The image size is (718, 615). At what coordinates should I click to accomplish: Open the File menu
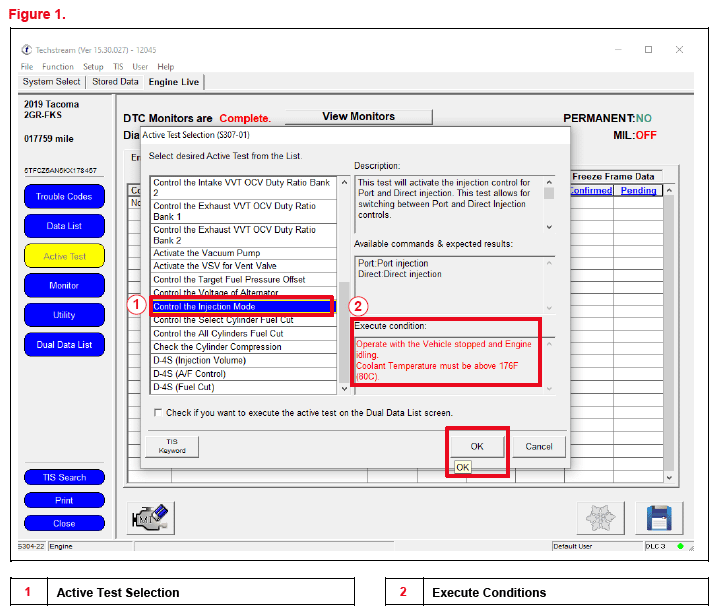[x=27, y=67]
